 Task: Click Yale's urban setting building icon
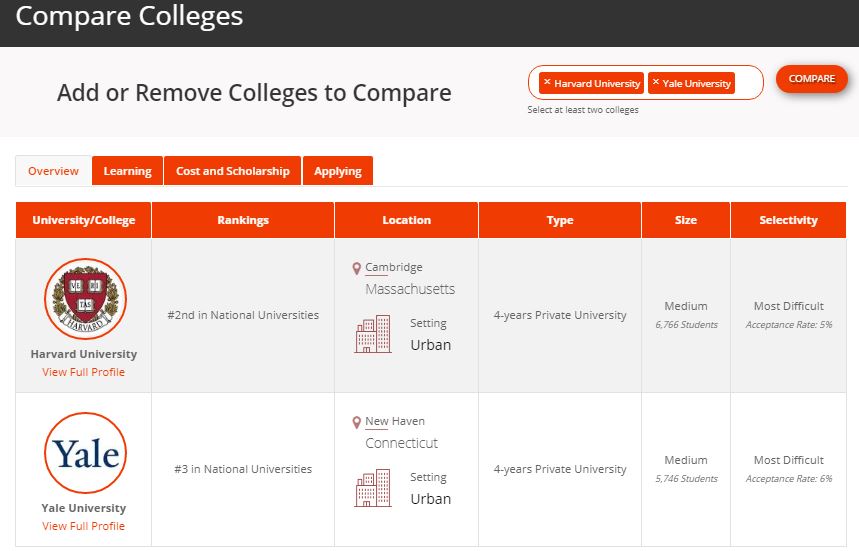(373, 488)
